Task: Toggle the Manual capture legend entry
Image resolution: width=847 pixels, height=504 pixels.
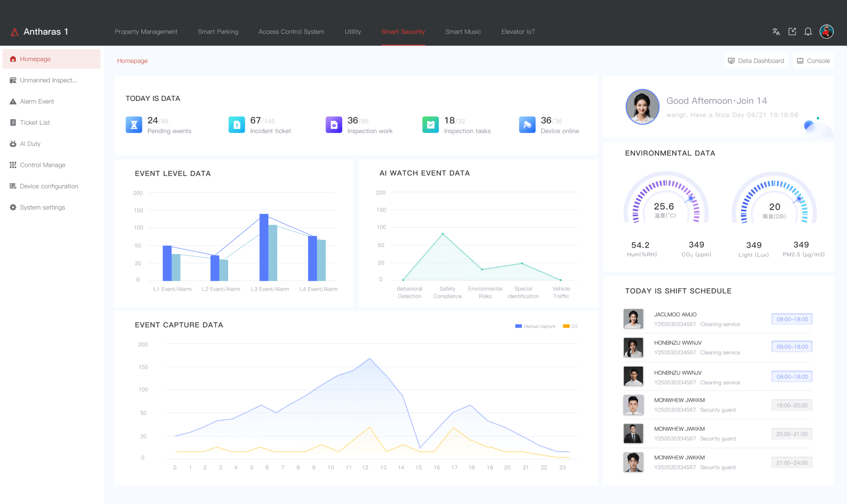Action: [535, 326]
